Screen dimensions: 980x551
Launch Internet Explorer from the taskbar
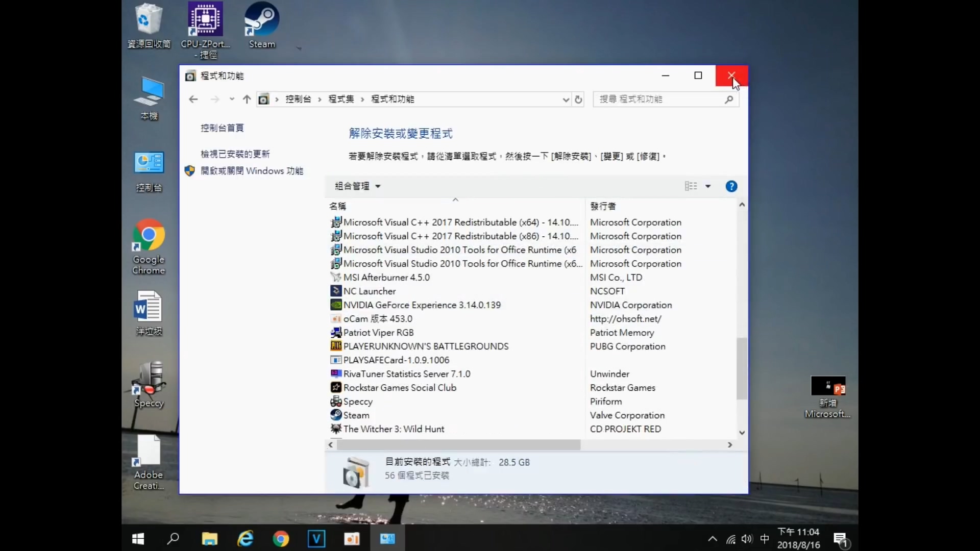click(x=246, y=538)
